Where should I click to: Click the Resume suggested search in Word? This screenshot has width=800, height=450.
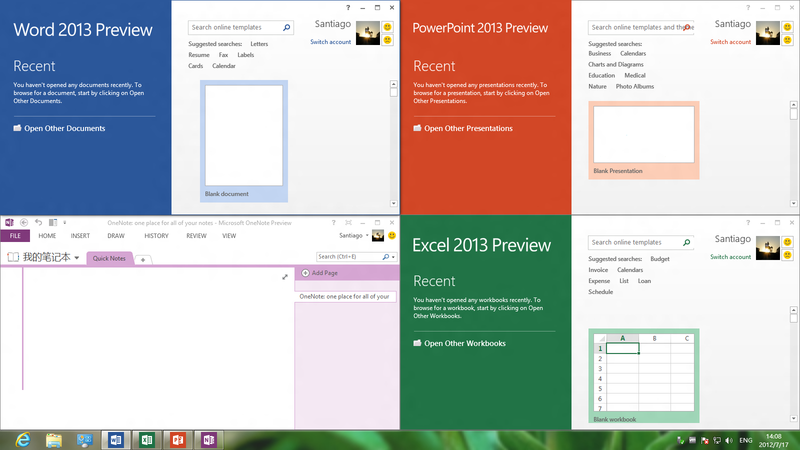pos(199,55)
